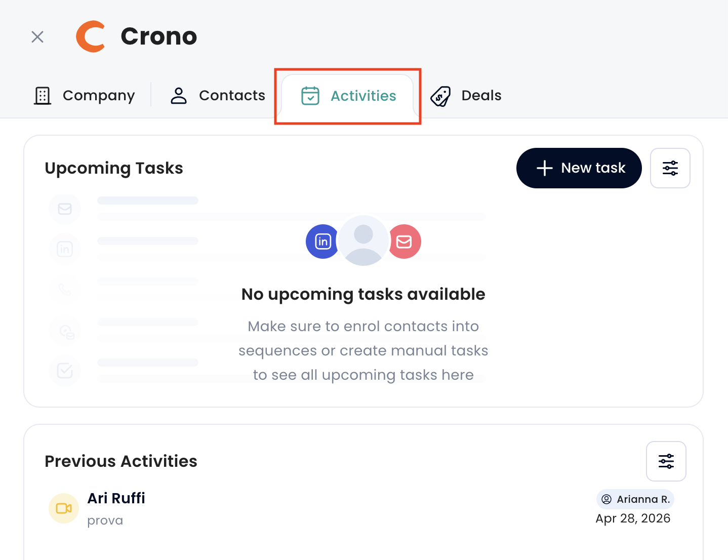Click the person icon beside Contacts

coord(179,96)
